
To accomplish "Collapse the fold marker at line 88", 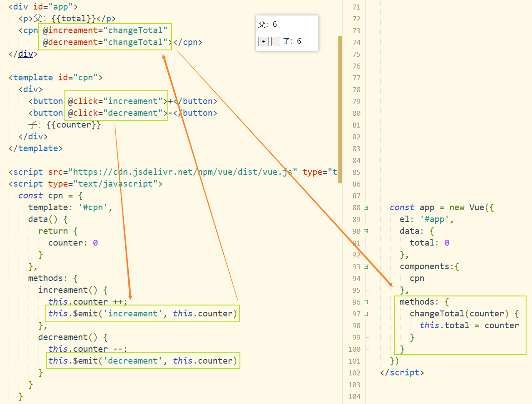I will pyautogui.click(x=366, y=207).
